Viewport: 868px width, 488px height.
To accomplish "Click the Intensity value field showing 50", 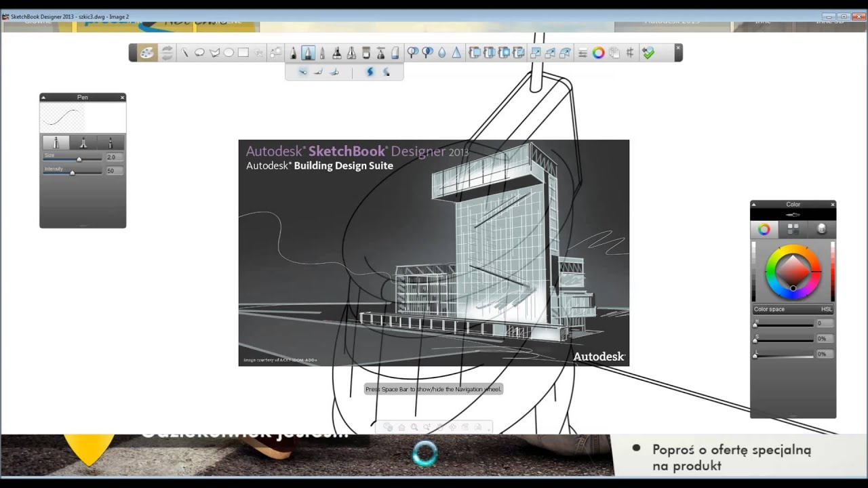I will point(114,171).
